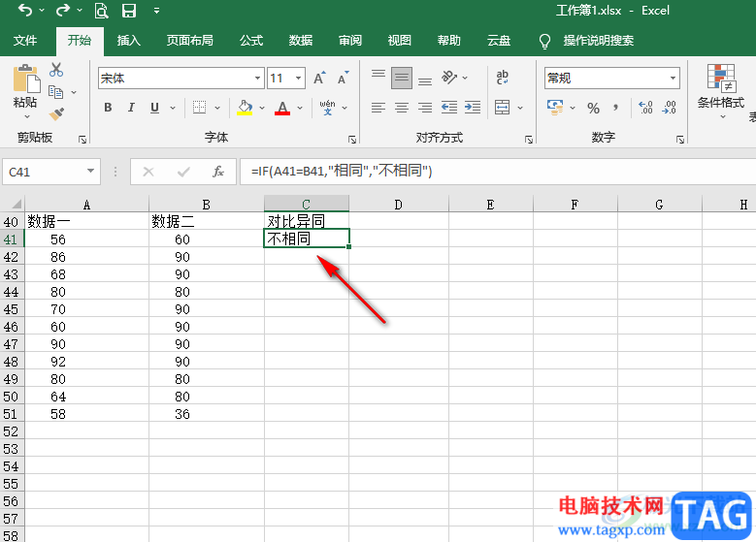Open the font name dropdown 宋体
Screen dimensions: 756x542
258,78
